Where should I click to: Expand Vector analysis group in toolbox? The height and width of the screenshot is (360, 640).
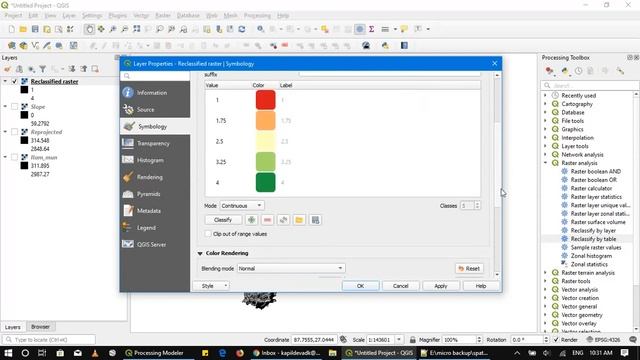click(x=545, y=289)
